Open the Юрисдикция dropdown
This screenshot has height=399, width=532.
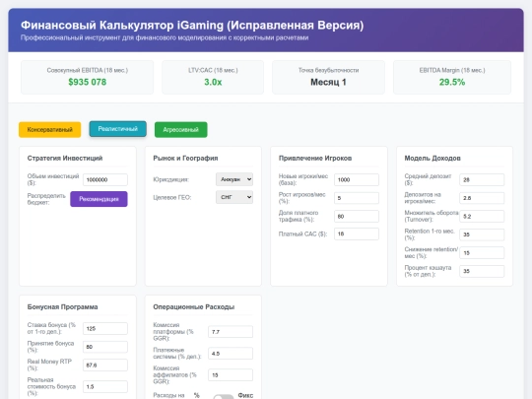(234, 179)
